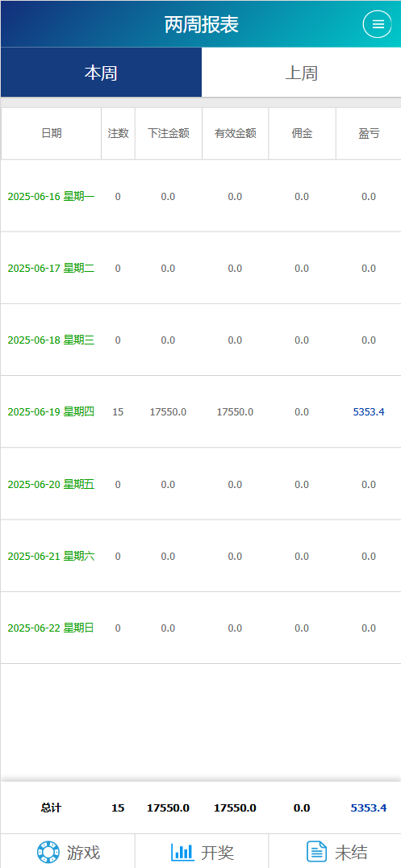Open the 2025-06-19 星期四 date link
401x868 pixels.
click(x=51, y=412)
